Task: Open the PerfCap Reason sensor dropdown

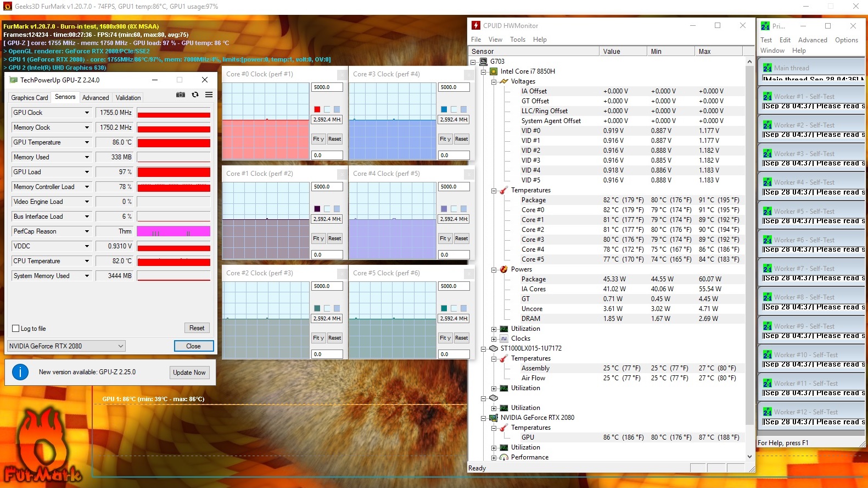Action: coord(87,231)
